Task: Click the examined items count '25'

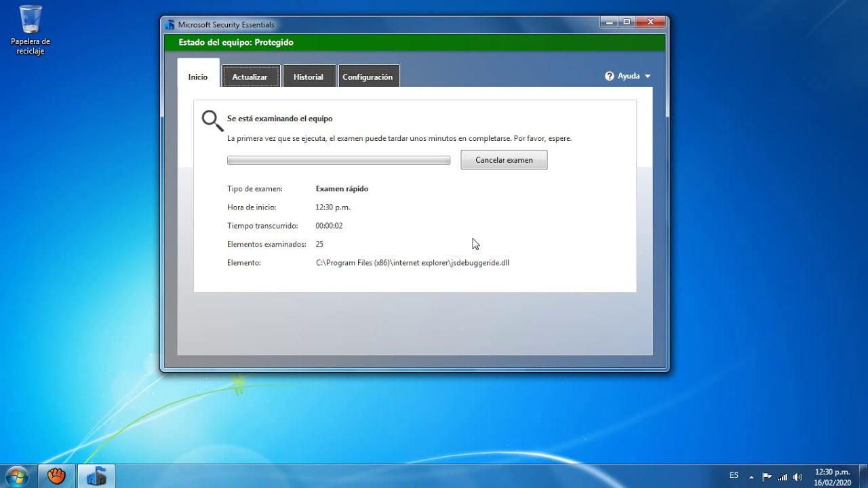Action: 319,244
